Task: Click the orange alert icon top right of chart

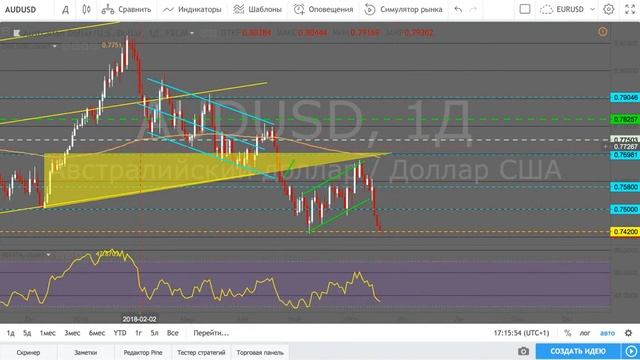Action: pos(602,32)
